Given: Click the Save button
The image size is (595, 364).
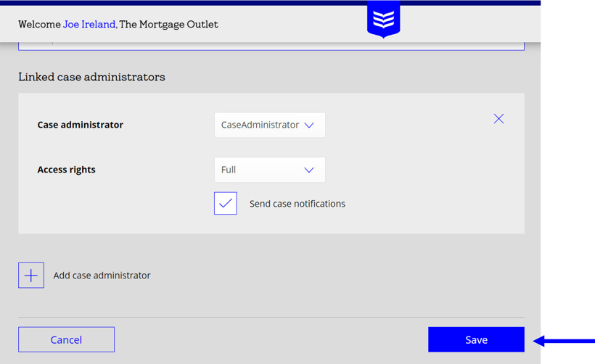Looking at the screenshot, I should click(x=476, y=339).
